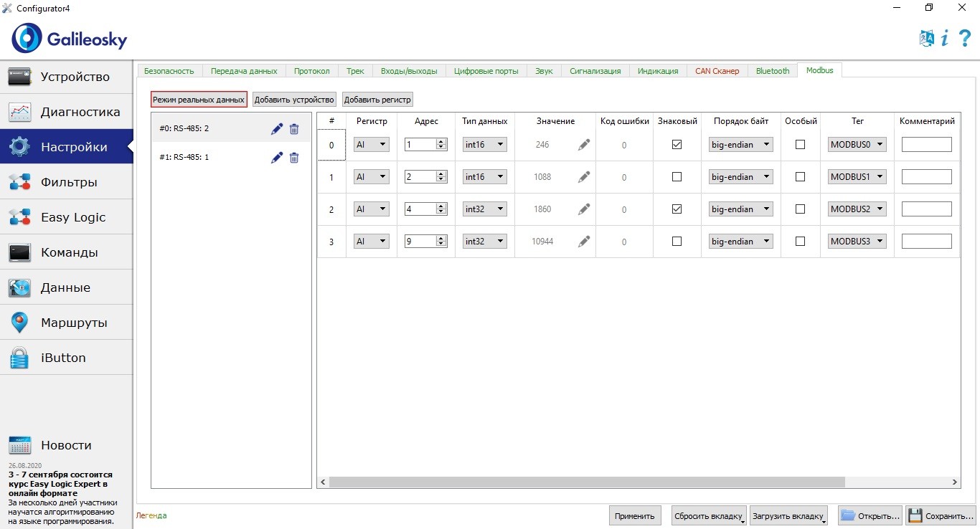This screenshot has width=980, height=529.
Task: Click the help question mark icon
Action: (x=964, y=39)
